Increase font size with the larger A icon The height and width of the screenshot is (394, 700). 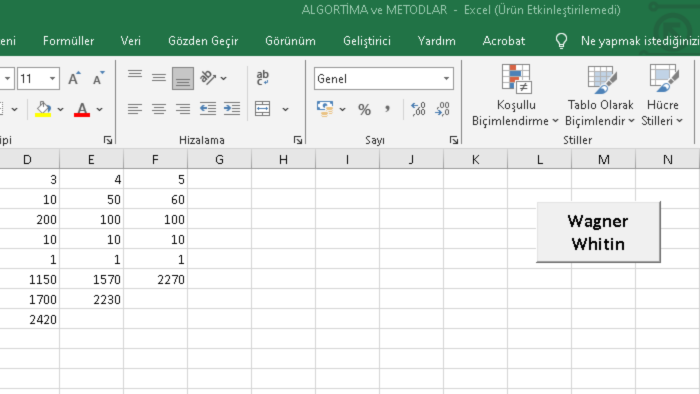74,79
